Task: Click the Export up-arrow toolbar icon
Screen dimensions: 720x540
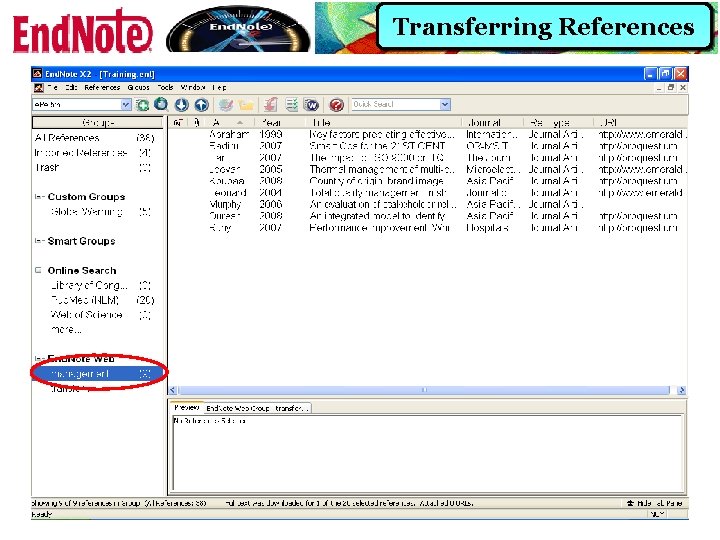Action: coord(201,105)
